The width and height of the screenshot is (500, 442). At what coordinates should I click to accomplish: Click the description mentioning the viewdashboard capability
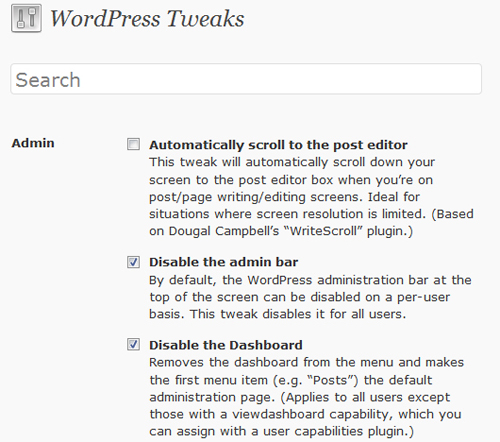point(307,397)
